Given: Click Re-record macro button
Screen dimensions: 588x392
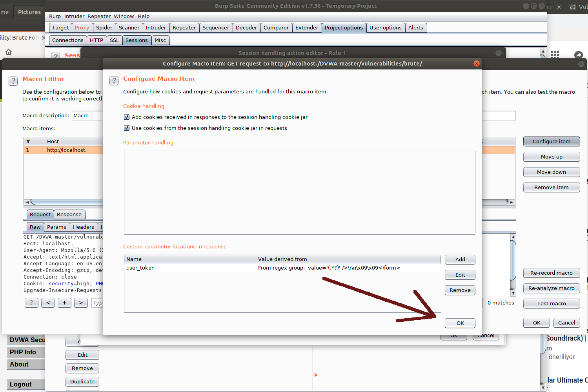Looking at the screenshot, I should pos(552,273).
